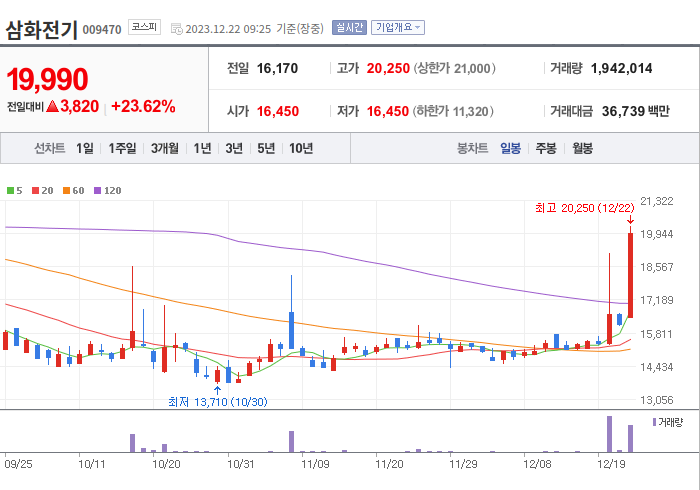The height and width of the screenshot is (490, 700).
Task: Select the 3개월 line chart period
Action: pyautogui.click(x=165, y=148)
